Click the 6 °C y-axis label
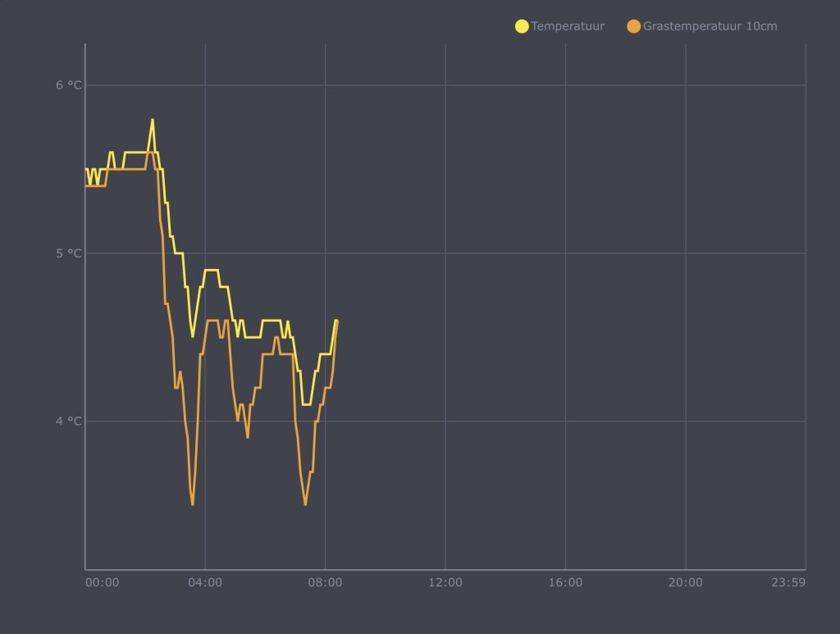Viewport: 840px width, 634px height. click(69, 85)
